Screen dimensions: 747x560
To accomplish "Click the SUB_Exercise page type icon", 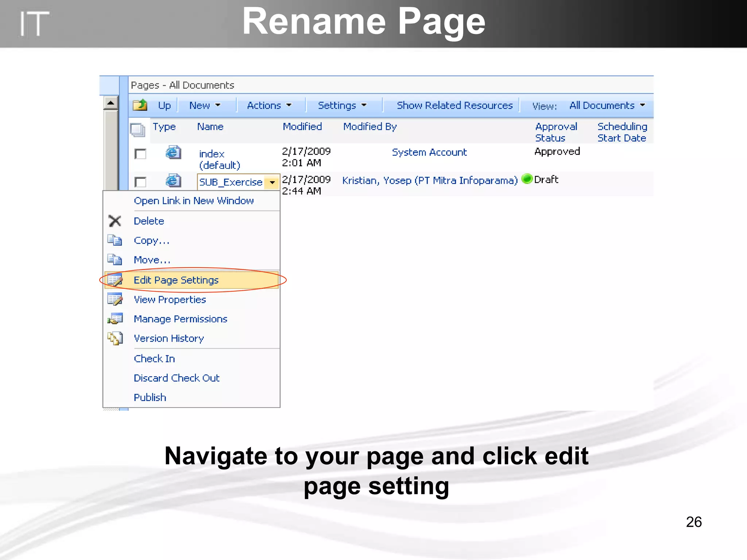I will 173,180.
